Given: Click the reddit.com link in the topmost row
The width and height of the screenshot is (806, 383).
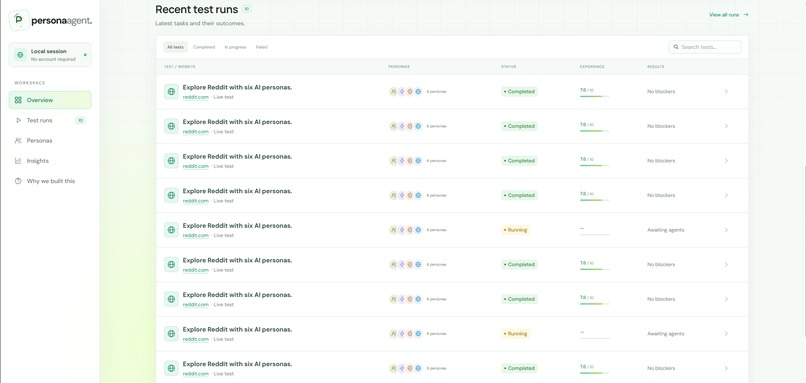Looking at the screenshot, I should click(195, 97).
